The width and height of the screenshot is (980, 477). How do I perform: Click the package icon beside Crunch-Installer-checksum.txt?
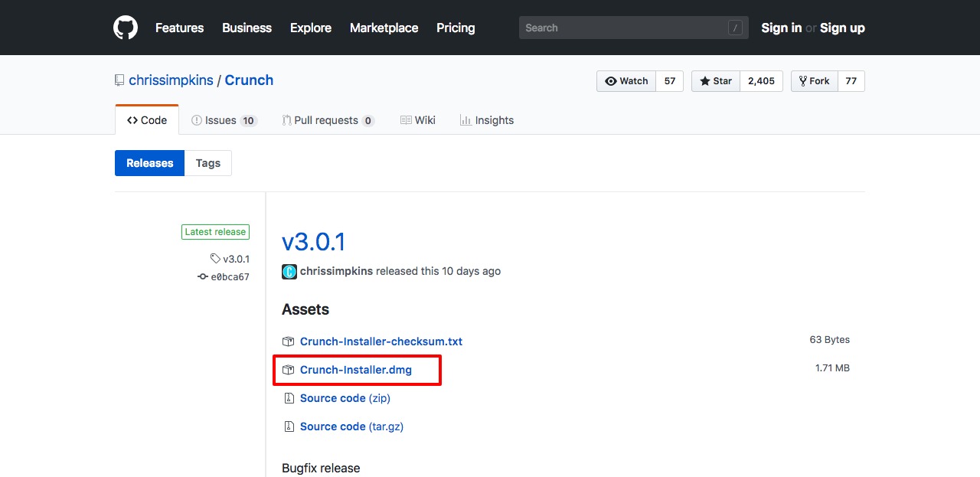point(288,341)
